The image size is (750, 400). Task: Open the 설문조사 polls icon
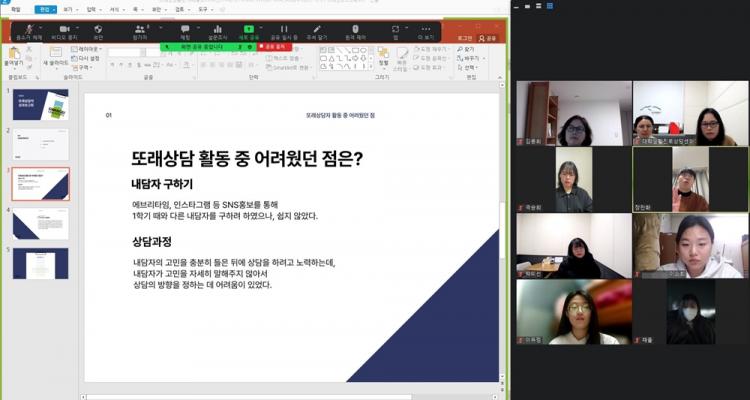pyautogui.click(x=216, y=29)
